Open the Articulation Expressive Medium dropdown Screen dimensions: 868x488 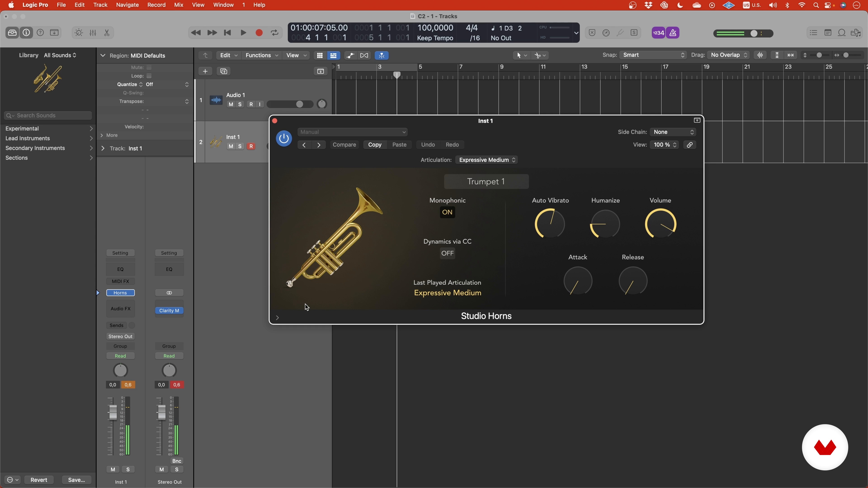pos(487,160)
